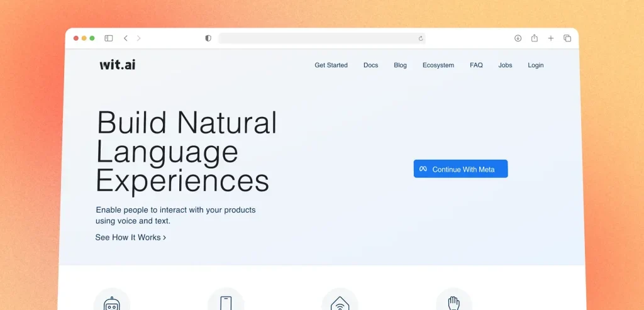Click the smart home Wi-Fi icon
This screenshot has width=644, height=310.
click(x=340, y=303)
